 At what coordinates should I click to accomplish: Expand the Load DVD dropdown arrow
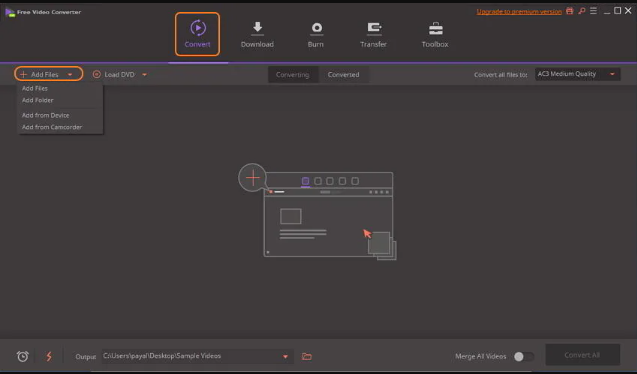tap(145, 75)
